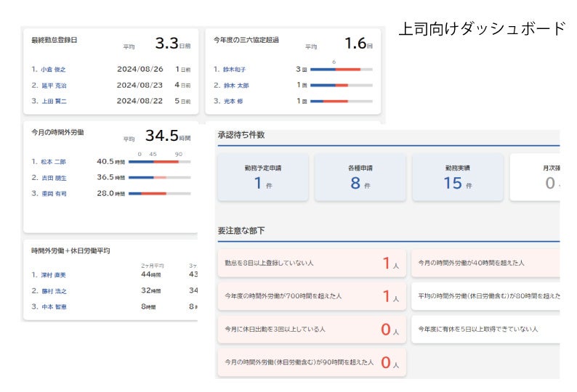Open the 勤務予定申請 1件 card
Viewport: 577px width, 392px height.
(263, 178)
